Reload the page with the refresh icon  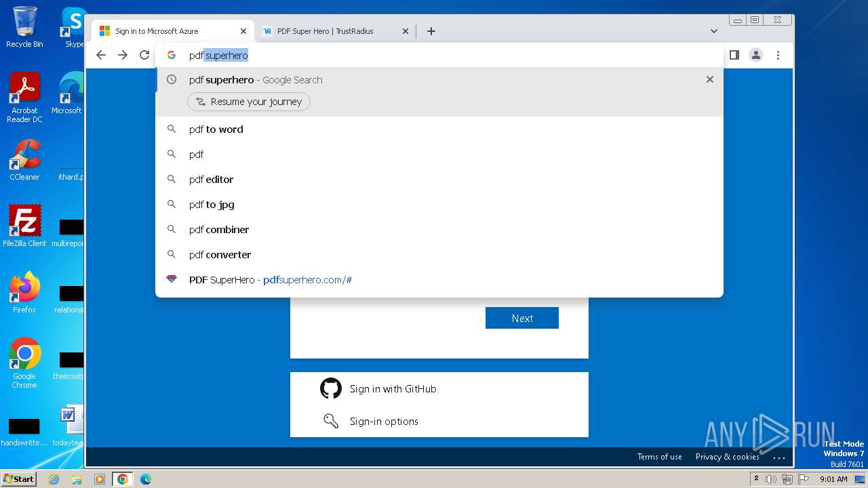tap(144, 55)
